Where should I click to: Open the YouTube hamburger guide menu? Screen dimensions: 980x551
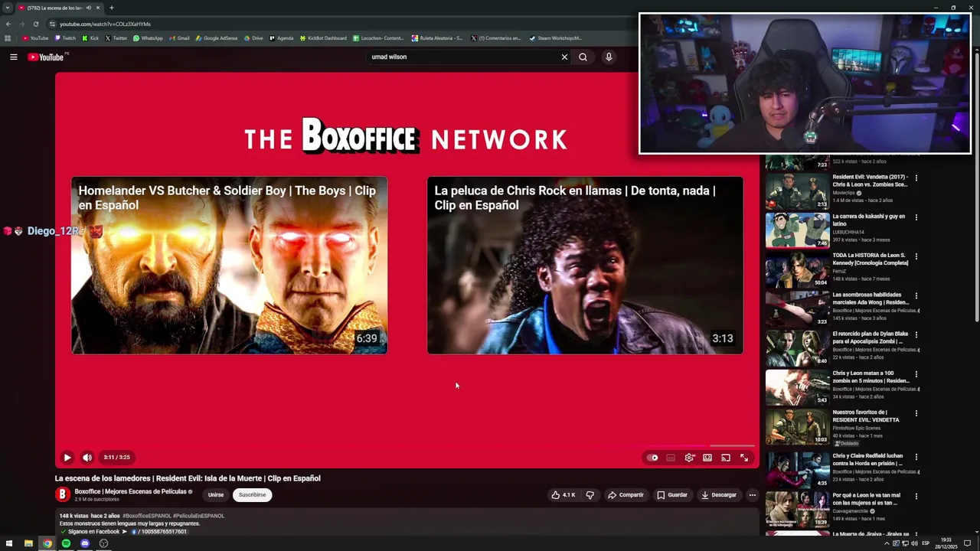[14, 57]
